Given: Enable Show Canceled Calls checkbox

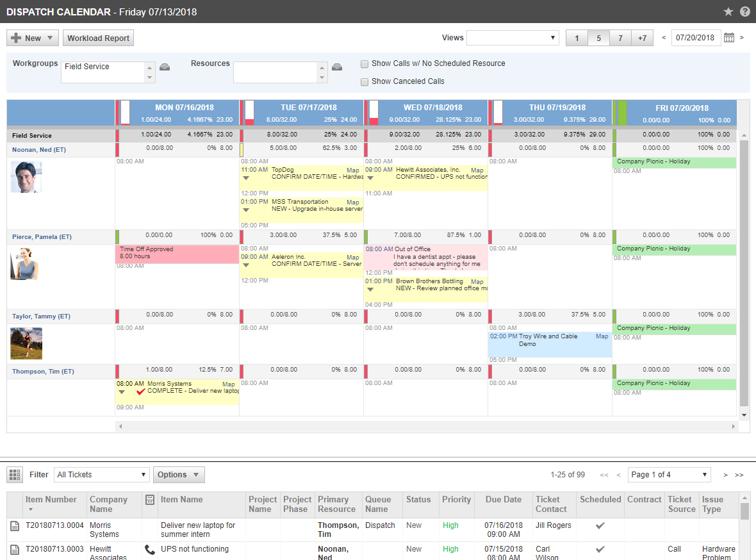Looking at the screenshot, I should pyautogui.click(x=365, y=82).
